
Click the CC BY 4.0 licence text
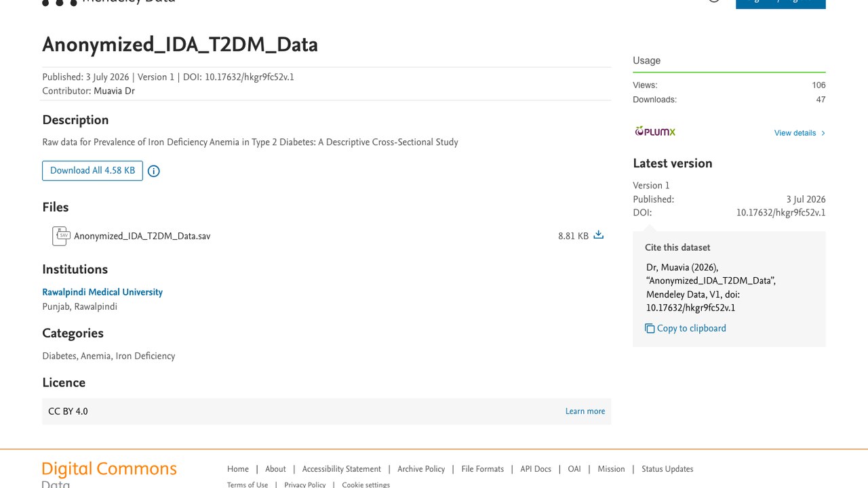point(68,411)
